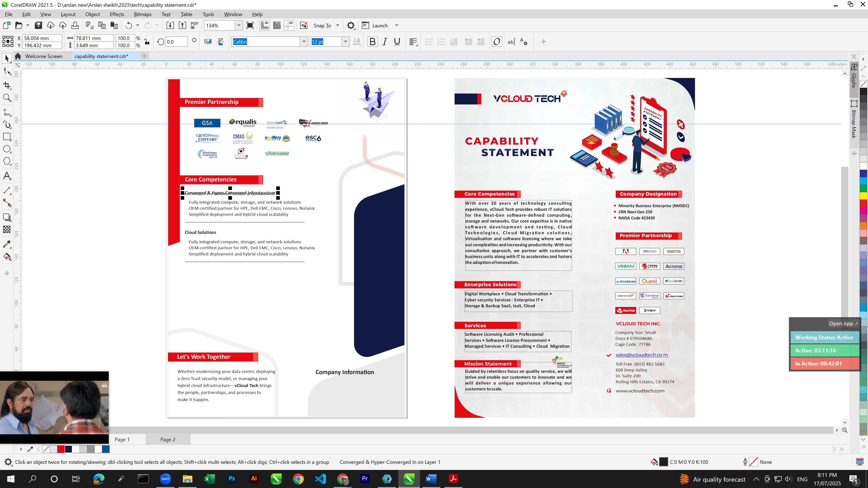Screen dimensions: 868x488
Task: Pick the navy swatch in document palette
Action: click(68, 449)
